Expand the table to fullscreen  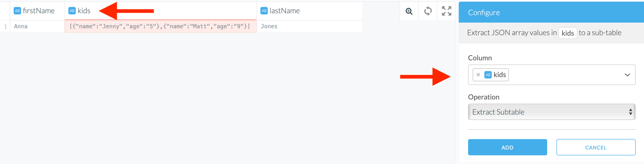(x=446, y=11)
